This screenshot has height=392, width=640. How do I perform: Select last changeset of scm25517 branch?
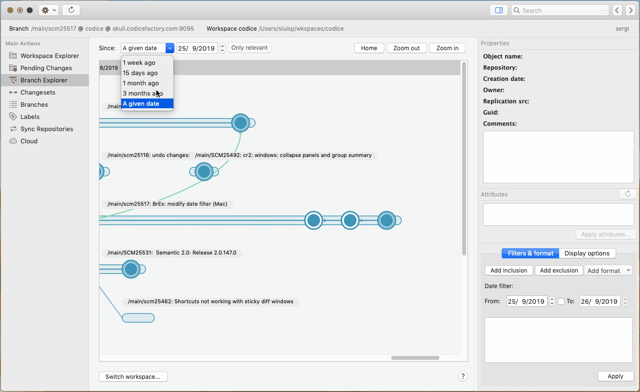pyautogui.click(x=386, y=220)
